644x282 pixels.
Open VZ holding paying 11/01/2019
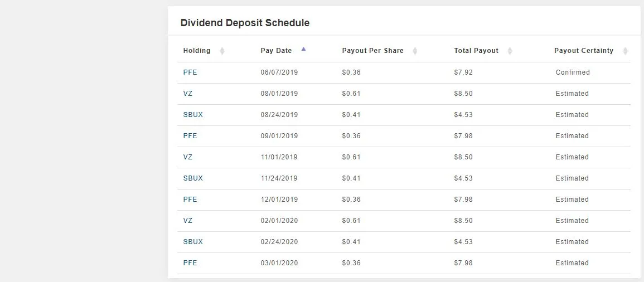(188, 157)
